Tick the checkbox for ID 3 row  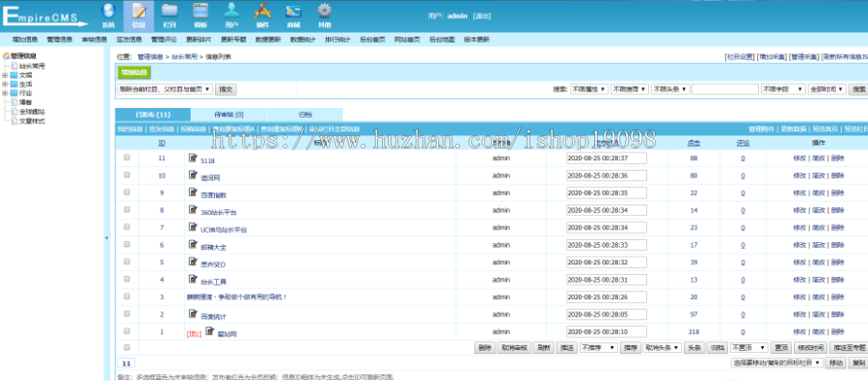coord(126,296)
